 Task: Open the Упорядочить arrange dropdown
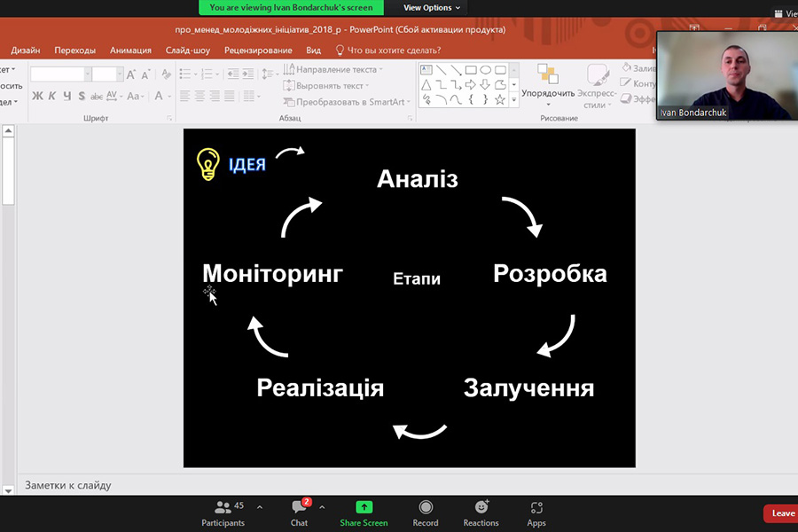[x=548, y=85]
